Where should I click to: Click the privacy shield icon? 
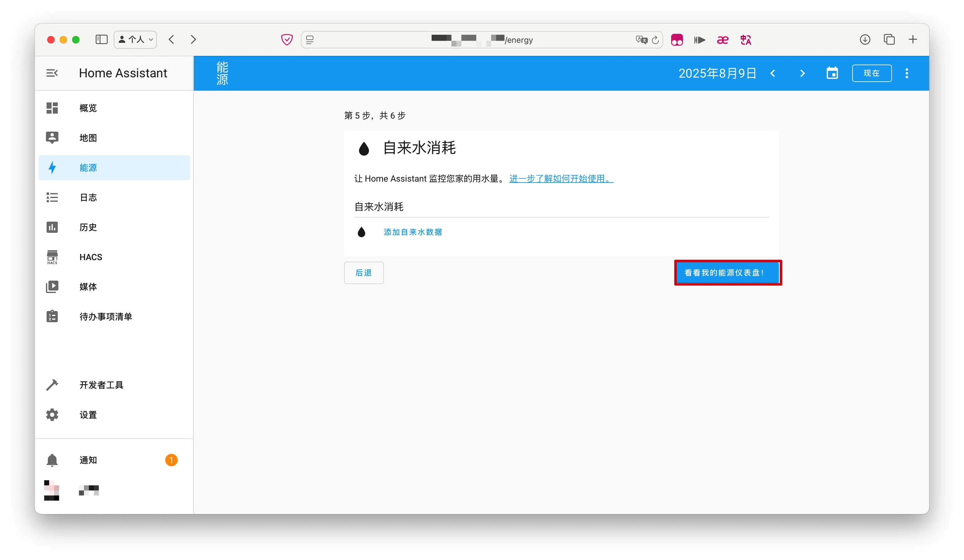(287, 39)
